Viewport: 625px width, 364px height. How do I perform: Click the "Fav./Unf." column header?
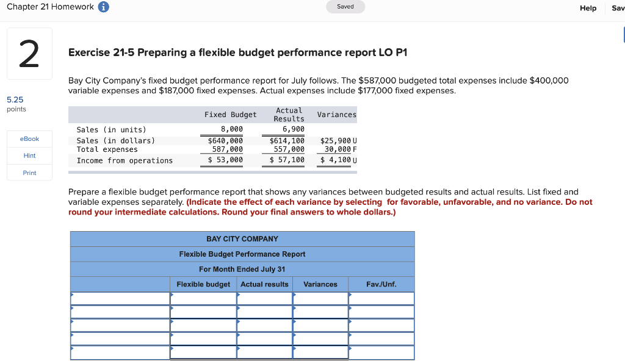coord(381,284)
